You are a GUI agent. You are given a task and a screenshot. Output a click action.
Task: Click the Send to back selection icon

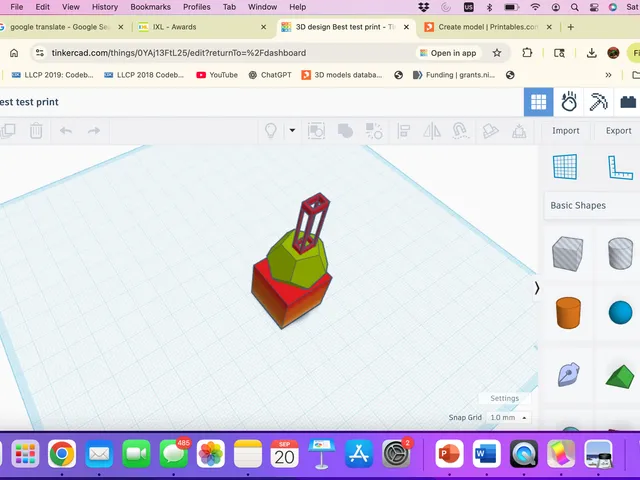coord(316,131)
